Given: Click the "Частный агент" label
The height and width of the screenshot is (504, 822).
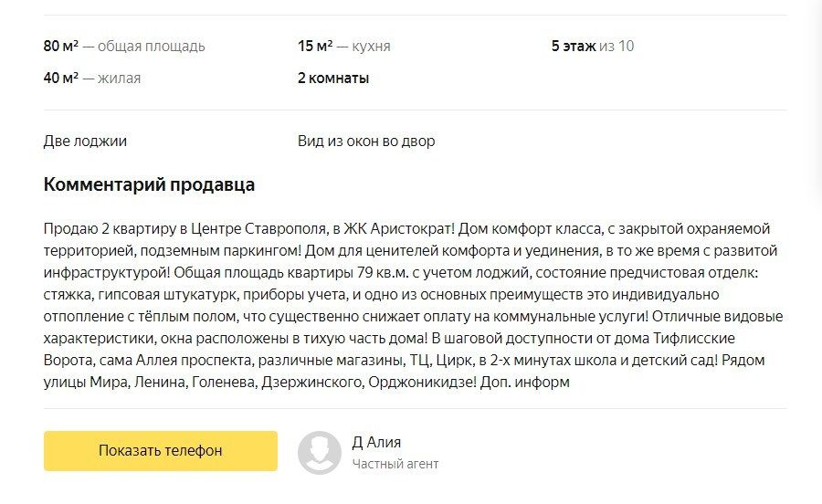Looking at the screenshot, I should (395, 464).
